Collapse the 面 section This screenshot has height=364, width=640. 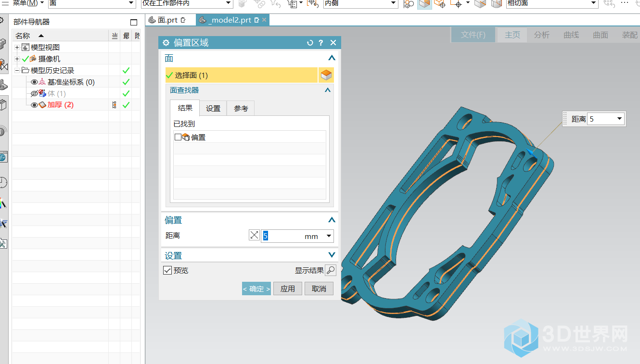pyautogui.click(x=331, y=58)
